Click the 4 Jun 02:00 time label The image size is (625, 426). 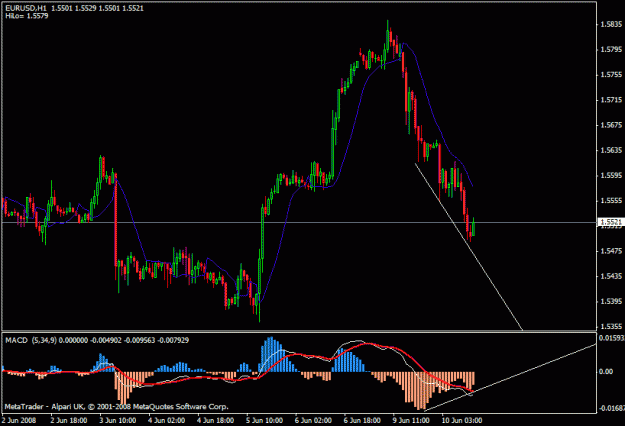[167, 420]
